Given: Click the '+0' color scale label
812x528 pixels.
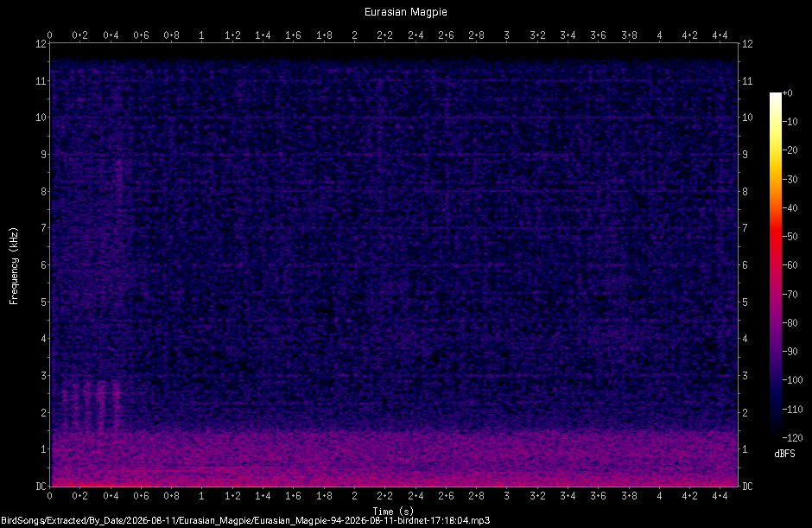Looking at the screenshot, I should (787, 93).
